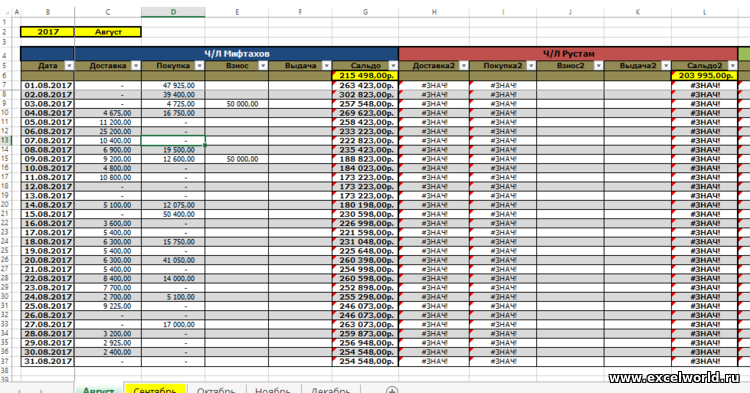The image size is (750, 393).
Task: Open the Покупка column filter dropdown
Action: [x=199, y=66]
